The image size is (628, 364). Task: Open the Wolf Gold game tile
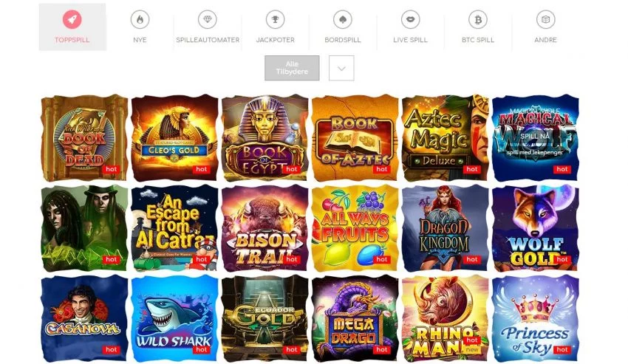(536, 228)
